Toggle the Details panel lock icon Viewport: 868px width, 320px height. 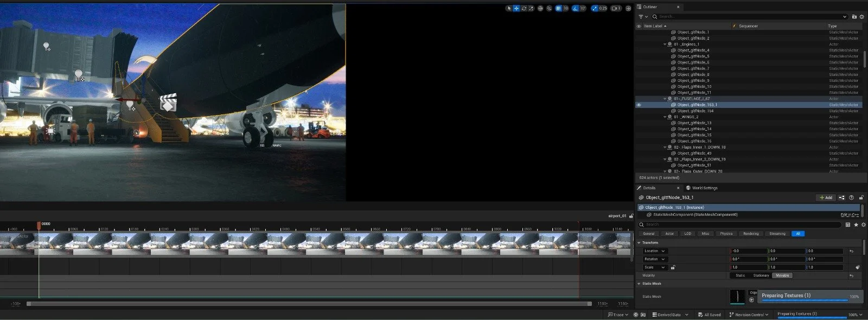coord(861,197)
